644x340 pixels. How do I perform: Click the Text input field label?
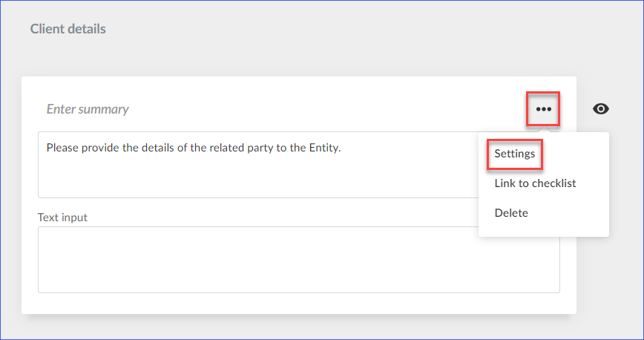pyautogui.click(x=62, y=217)
